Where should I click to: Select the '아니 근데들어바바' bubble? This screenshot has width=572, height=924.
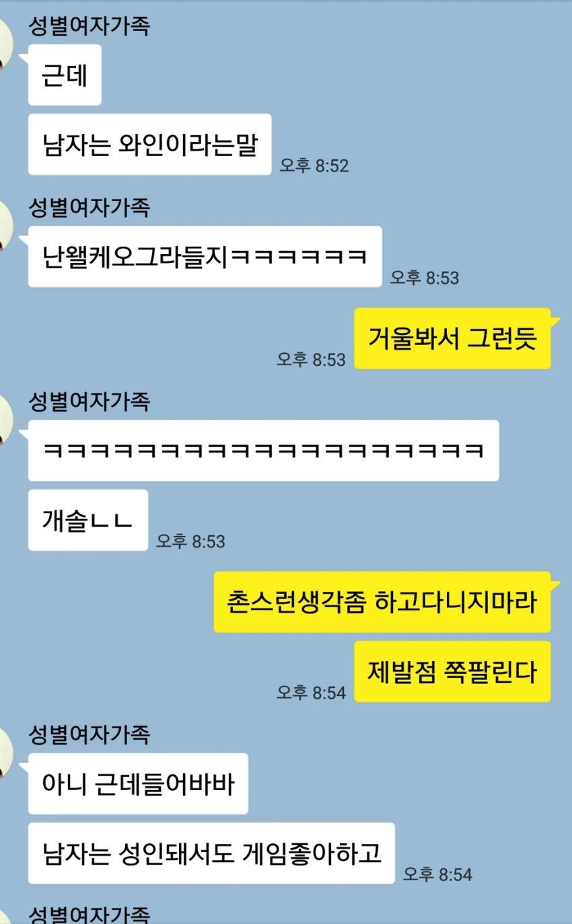138,784
